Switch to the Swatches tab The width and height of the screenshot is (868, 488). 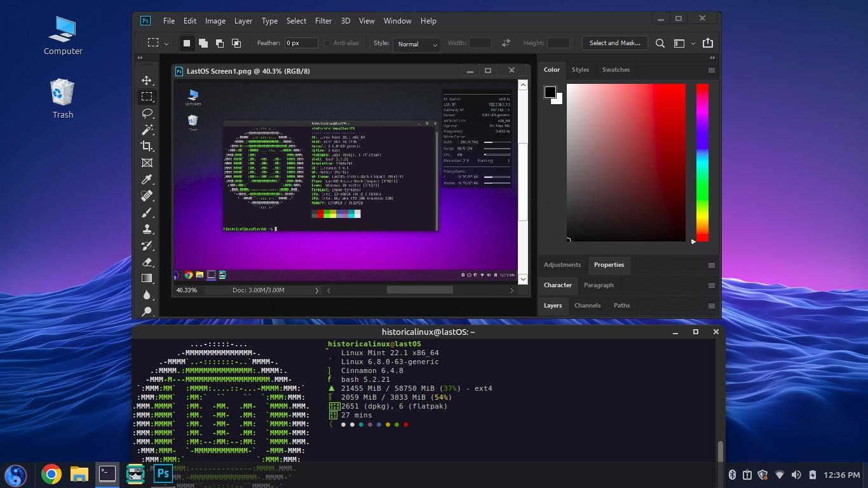[615, 70]
